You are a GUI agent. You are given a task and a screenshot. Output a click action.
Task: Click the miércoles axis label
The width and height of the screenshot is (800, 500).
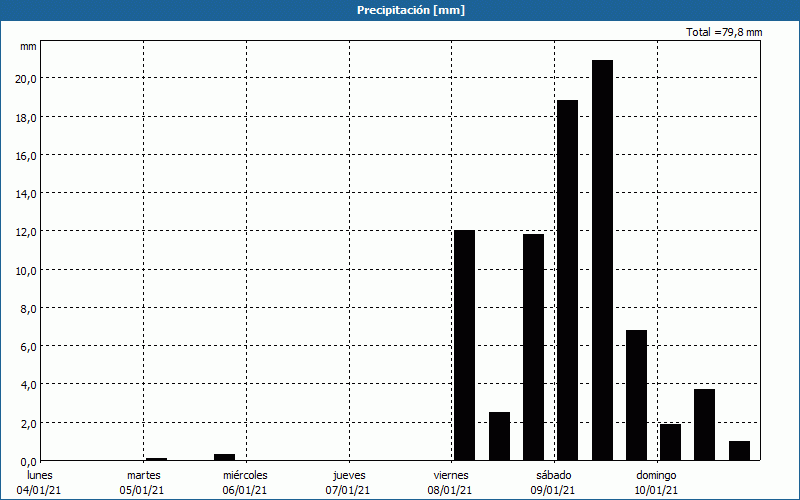[x=245, y=475]
